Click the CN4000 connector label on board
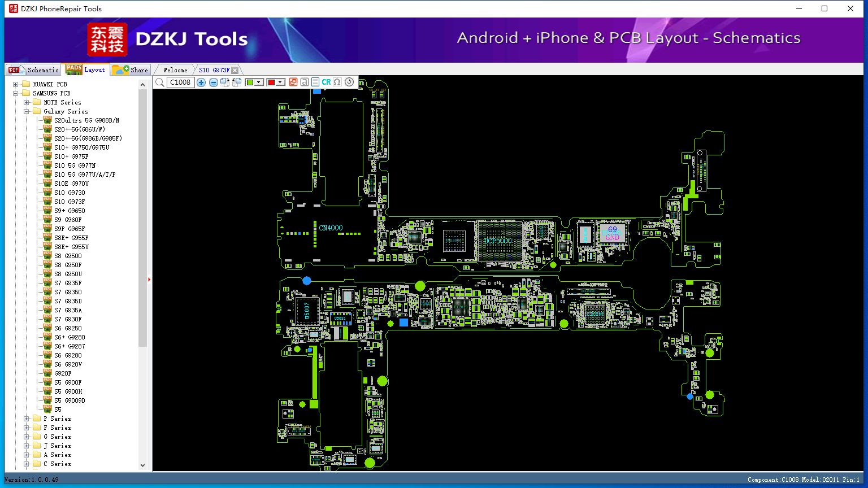 coord(331,228)
